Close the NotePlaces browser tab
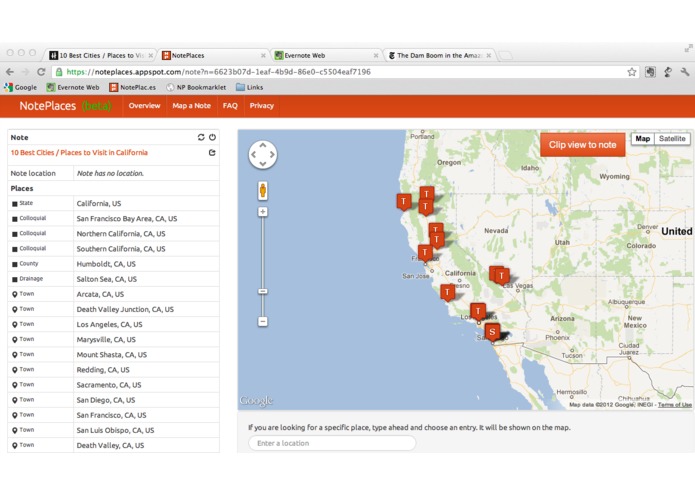Screen dimensions: 695x494 click(263, 55)
